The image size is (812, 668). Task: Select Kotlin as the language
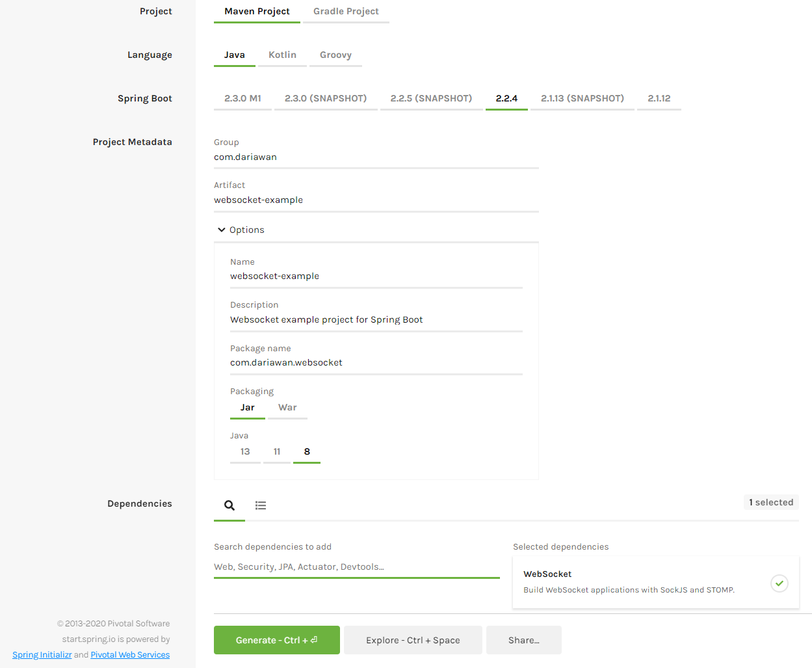(282, 55)
